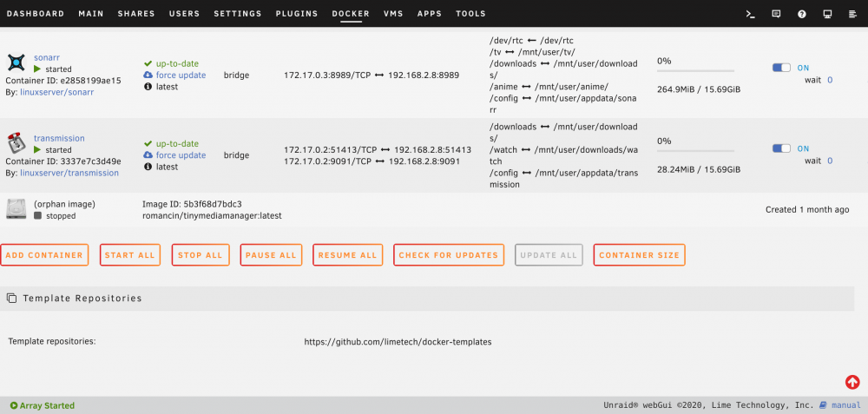Screen dimensions: 868x414
Task: Open the Plugins page
Action: [x=297, y=14]
